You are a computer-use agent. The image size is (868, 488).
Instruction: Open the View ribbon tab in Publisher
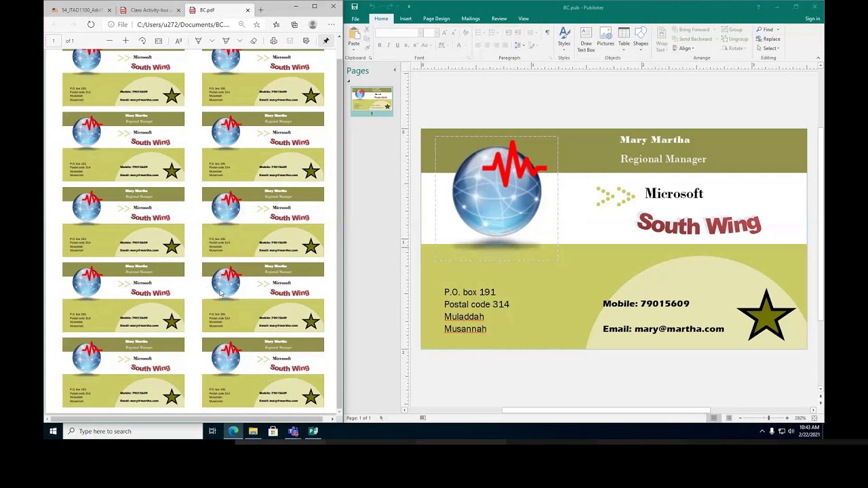(524, 18)
